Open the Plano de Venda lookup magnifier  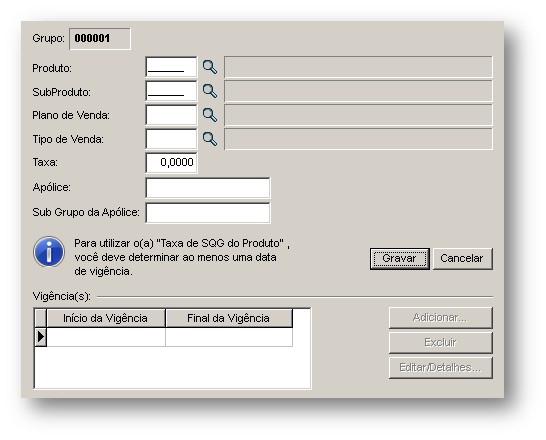210,115
